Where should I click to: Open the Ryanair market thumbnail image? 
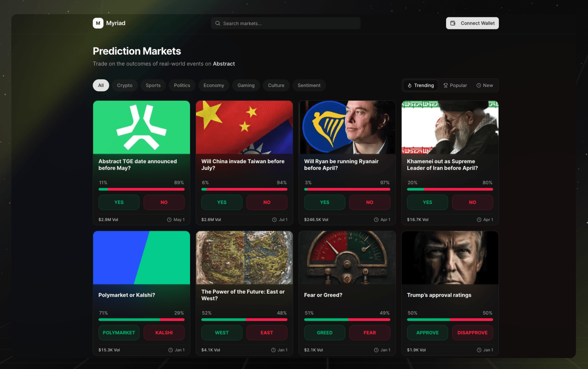pyautogui.click(x=347, y=127)
